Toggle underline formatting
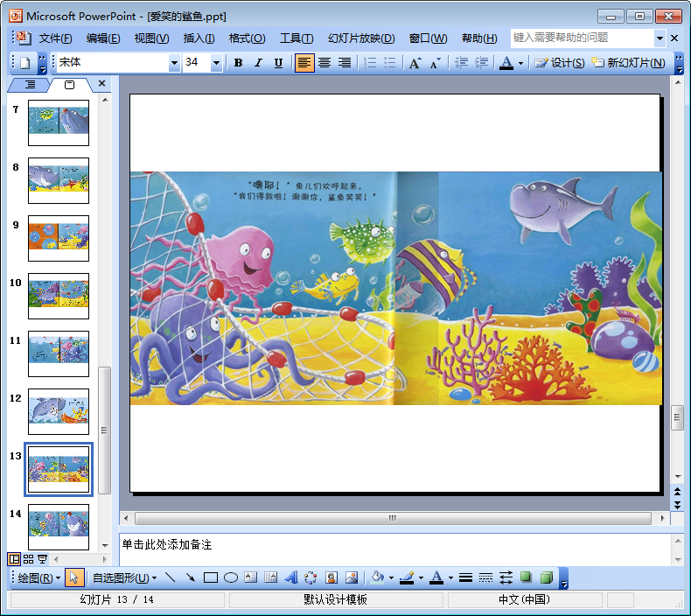 coord(278,63)
